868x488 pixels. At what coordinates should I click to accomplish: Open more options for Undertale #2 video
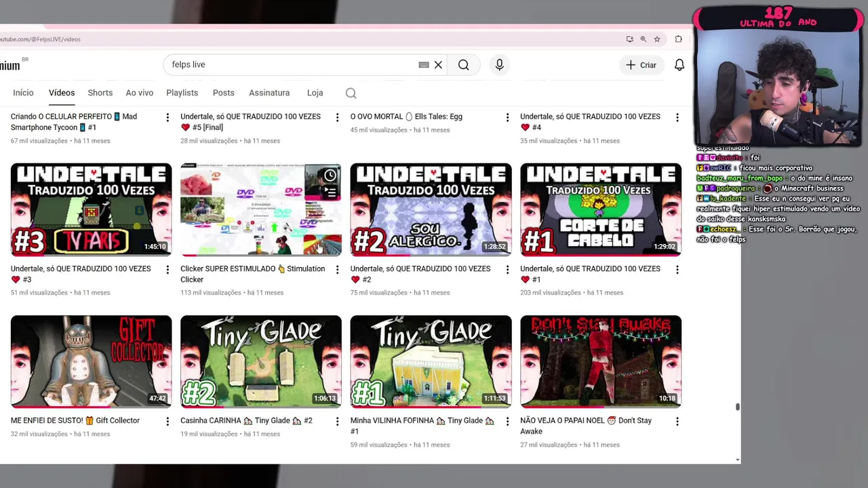tap(507, 270)
